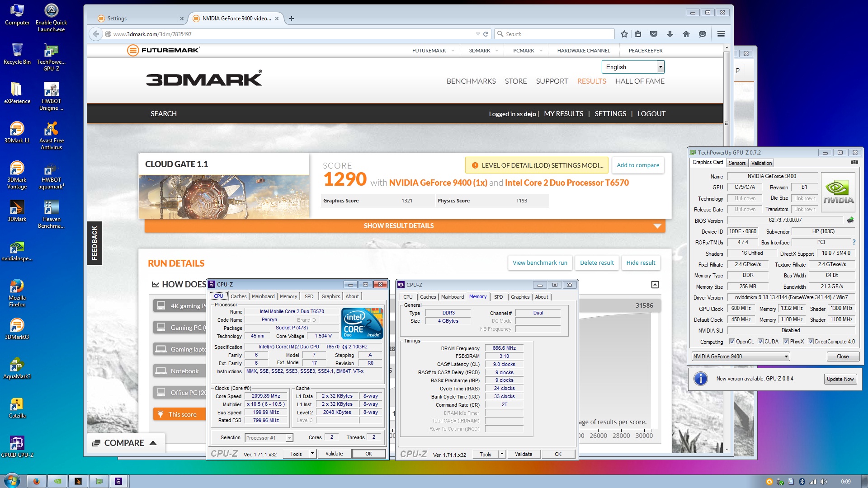The image size is (868, 488).
Task: Open nvidiaInspector desktop shortcut
Action: (17, 251)
